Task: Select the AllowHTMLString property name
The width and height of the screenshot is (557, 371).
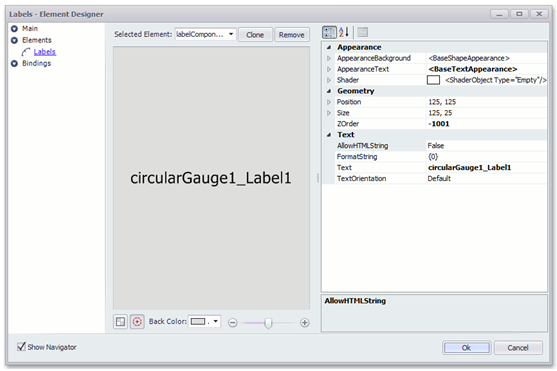Action: point(362,146)
